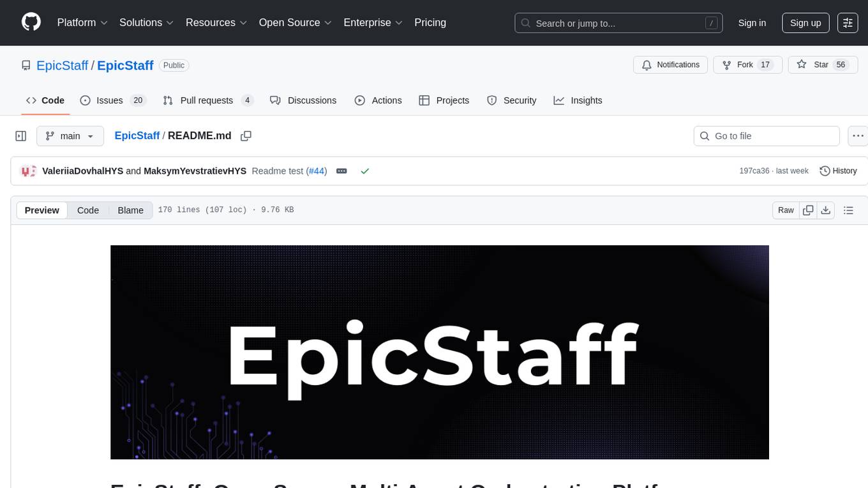Expand the Open Source menu
The width and height of the screenshot is (868, 488).
pos(296,22)
